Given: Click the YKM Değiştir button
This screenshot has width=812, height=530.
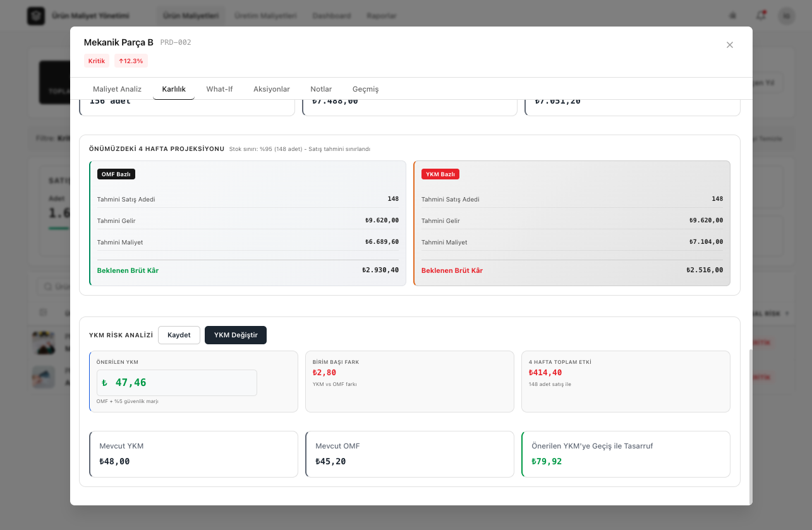Looking at the screenshot, I should 236,335.
